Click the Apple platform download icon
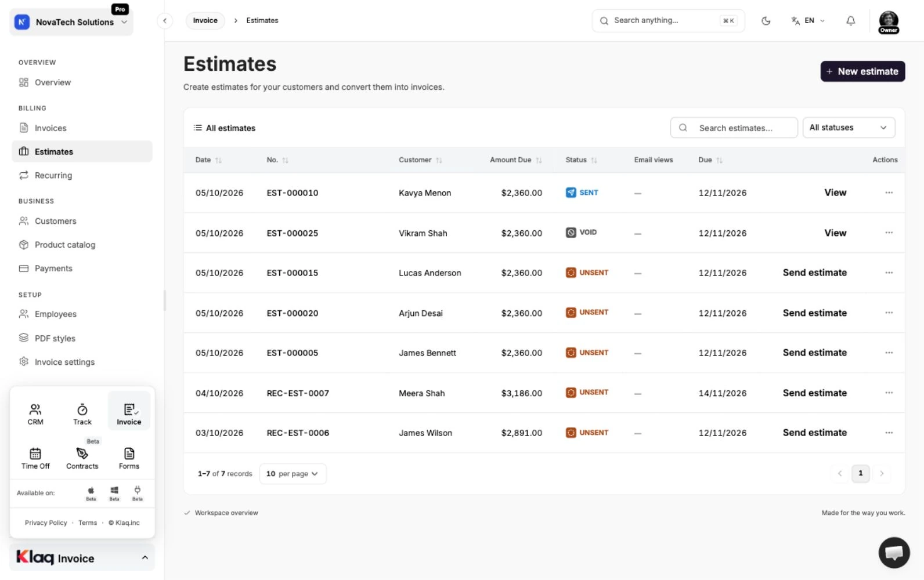The height and width of the screenshot is (580, 924). [91, 493]
